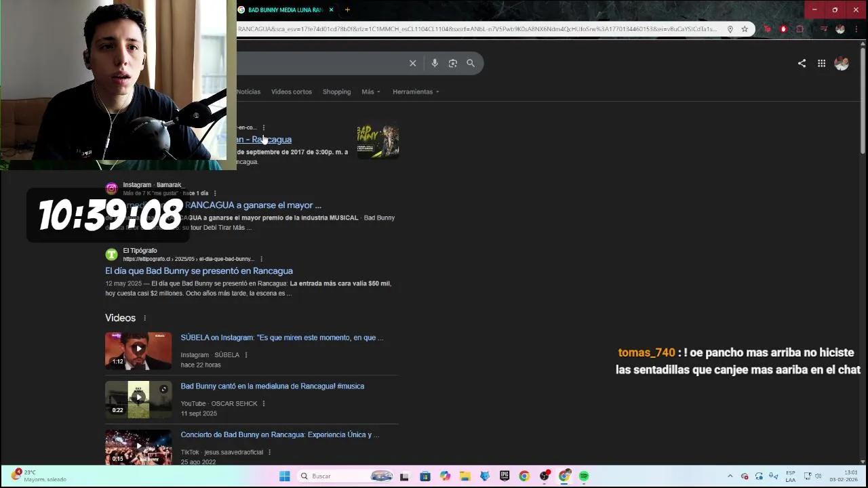
Task: Click the El Tipógrafo site favicon
Action: point(111,254)
